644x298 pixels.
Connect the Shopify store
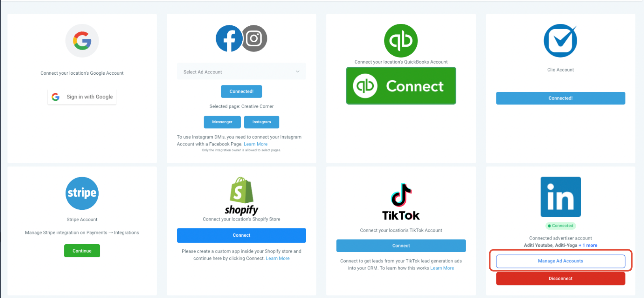(241, 235)
